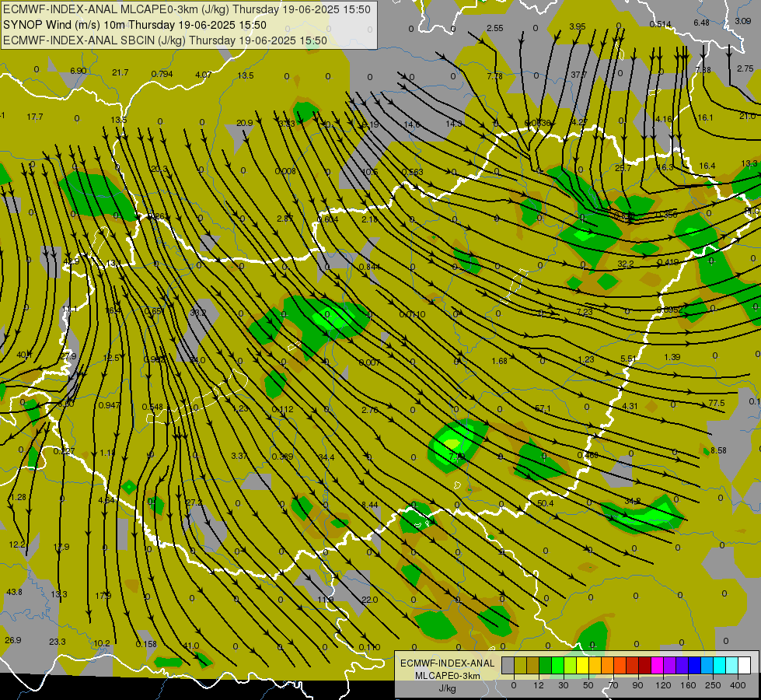This screenshot has height=700, width=761.
Task: Click the map value '8.44'
Action: [x=370, y=506]
